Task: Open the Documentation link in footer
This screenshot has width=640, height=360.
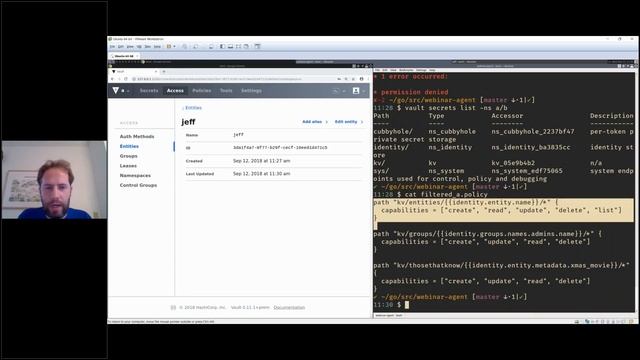Action: (289, 307)
